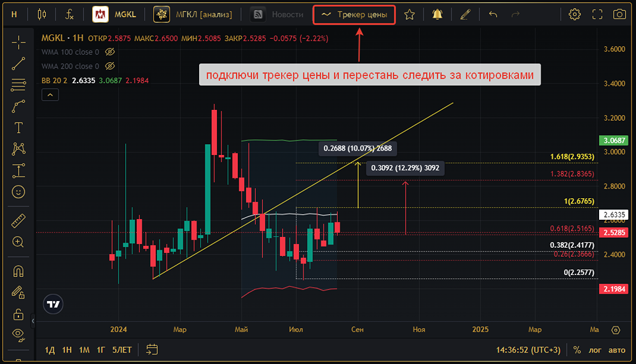636x364 pixels.
Task: Add chart to favorites with star
Action: (409, 15)
